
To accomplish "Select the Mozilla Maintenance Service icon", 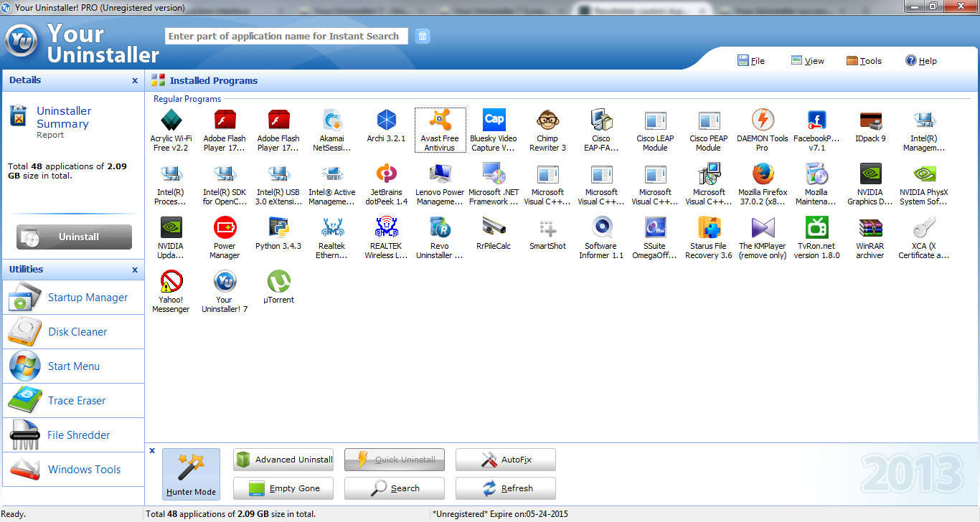I will point(816,173).
